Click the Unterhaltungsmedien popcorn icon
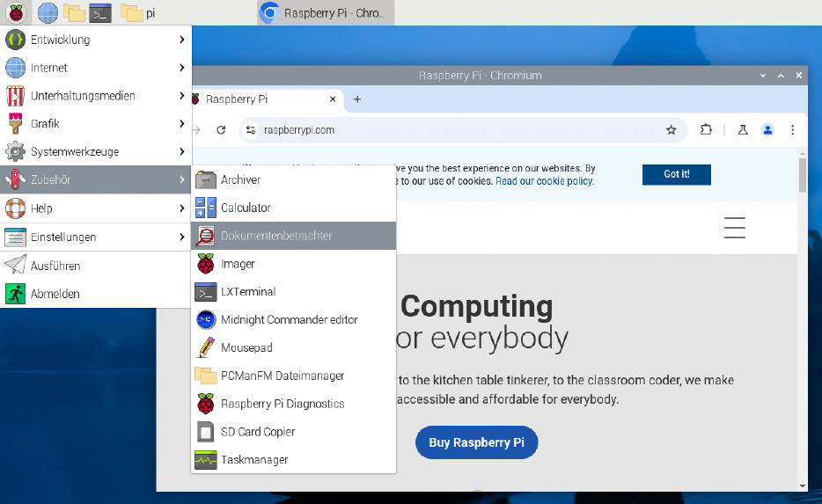 pyautogui.click(x=15, y=96)
